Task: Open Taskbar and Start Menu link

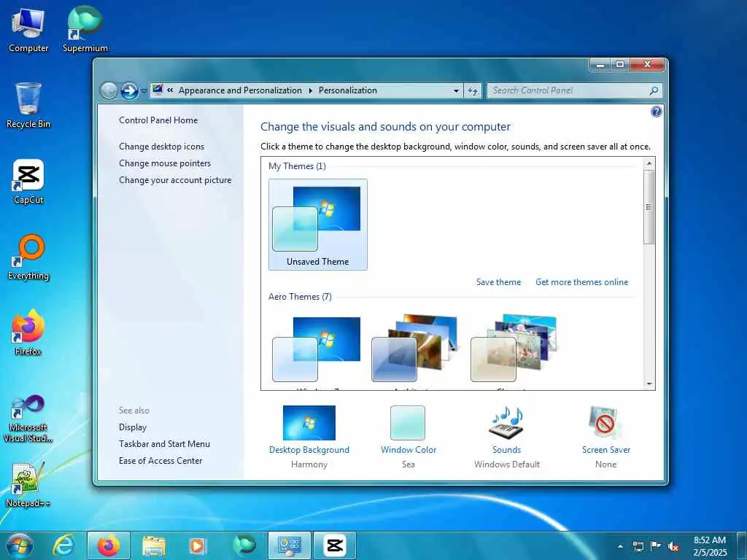Action: pos(164,444)
